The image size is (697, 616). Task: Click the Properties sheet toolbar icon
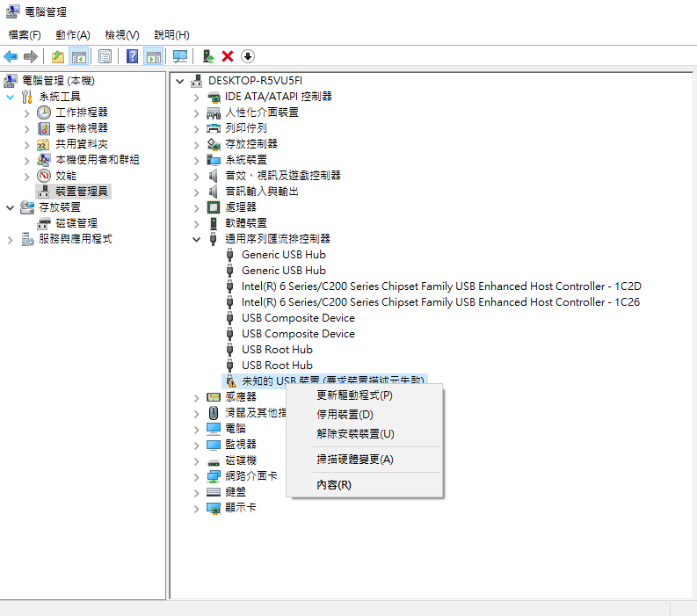pos(105,56)
